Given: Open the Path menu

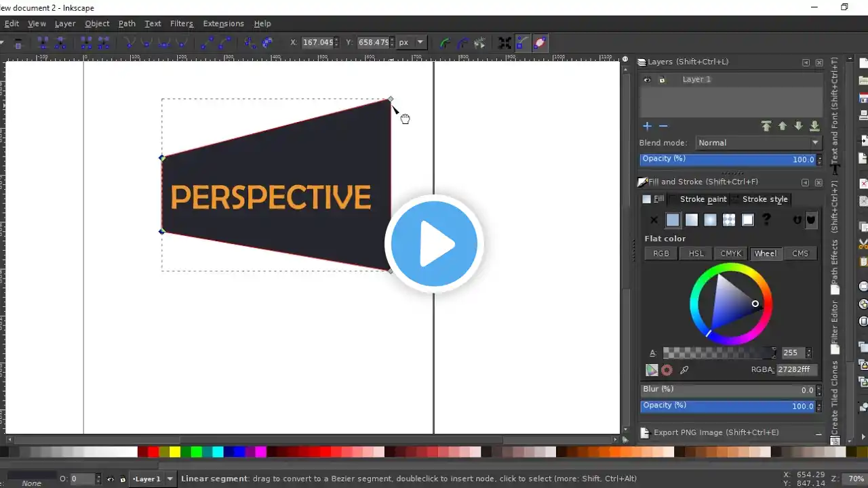Looking at the screenshot, I should click(127, 23).
